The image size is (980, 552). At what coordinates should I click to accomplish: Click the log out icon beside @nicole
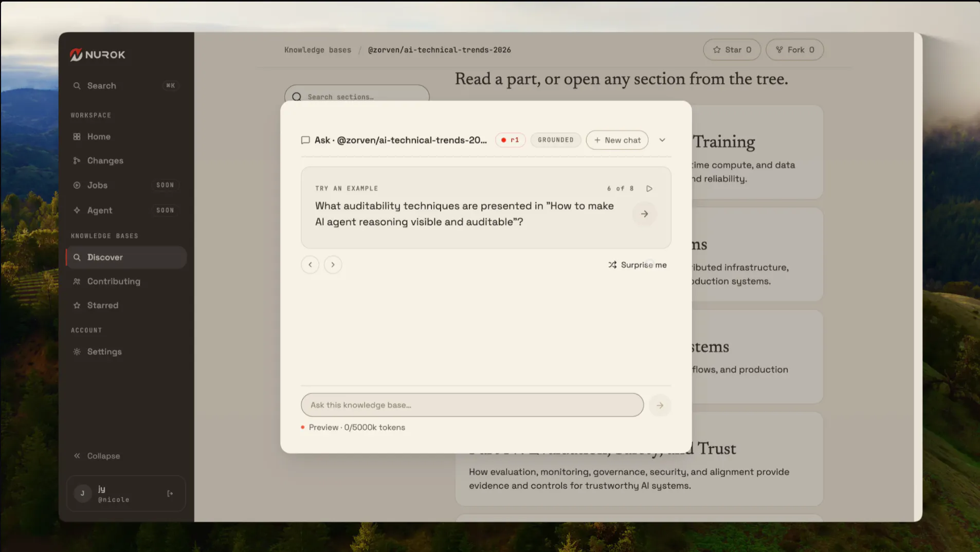click(170, 494)
